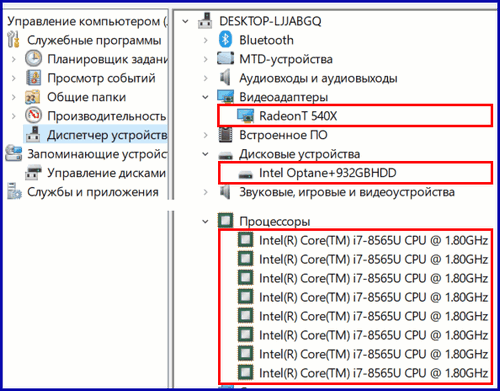The height and width of the screenshot is (391, 500).
Task: Click the first Intel Core i7-8565U processor icon
Action: pos(246,239)
